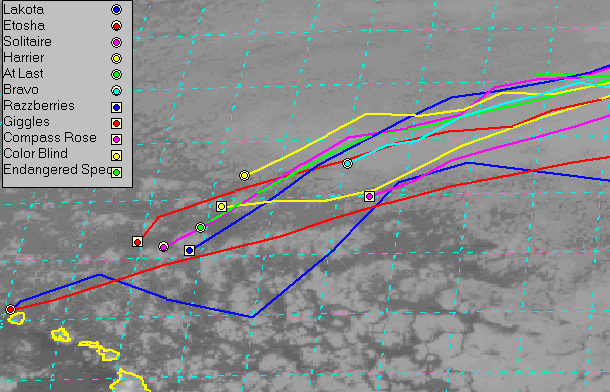Click the Compass Rose magenta square legend icon
610x392 pixels.
[116, 139]
